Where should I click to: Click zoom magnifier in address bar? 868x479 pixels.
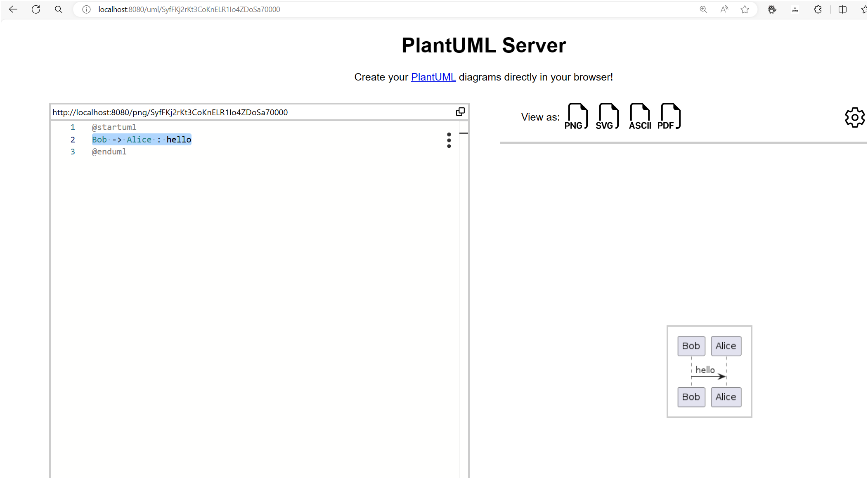pyautogui.click(x=703, y=9)
